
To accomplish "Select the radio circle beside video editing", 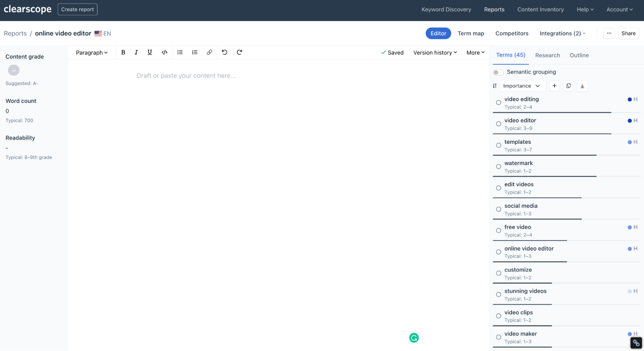I will coord(498,103).
